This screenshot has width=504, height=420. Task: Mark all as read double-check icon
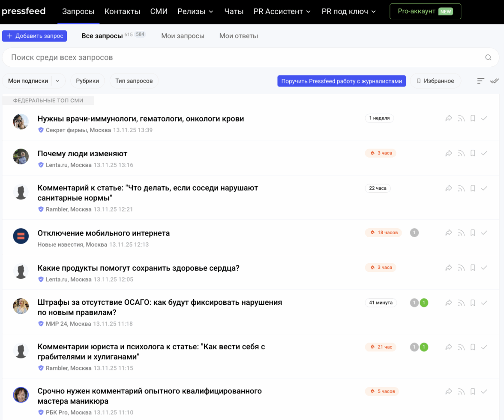click(x=494, y=81)
